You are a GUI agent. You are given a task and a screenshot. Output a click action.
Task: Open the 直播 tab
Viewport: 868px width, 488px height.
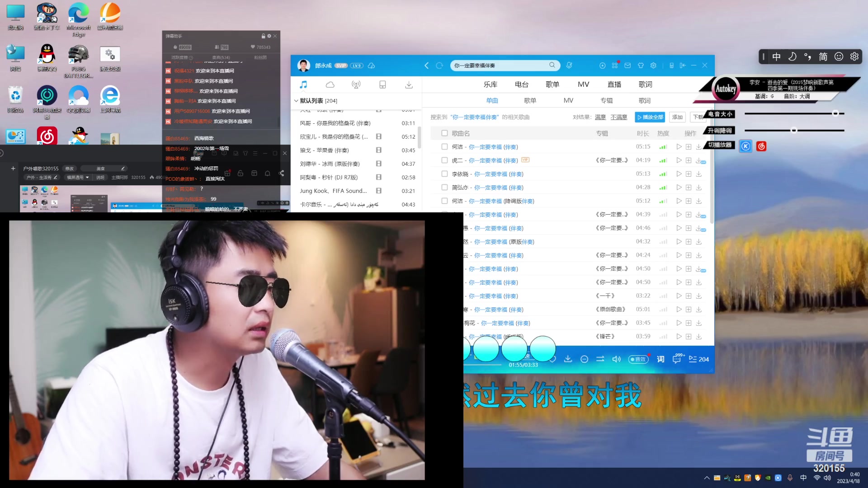click(614, 84)
